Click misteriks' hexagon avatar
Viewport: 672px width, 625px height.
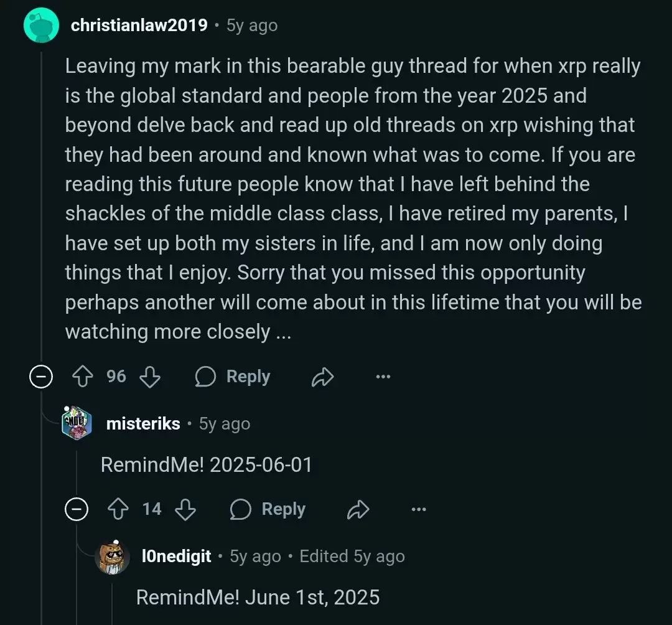pos(77,423)
